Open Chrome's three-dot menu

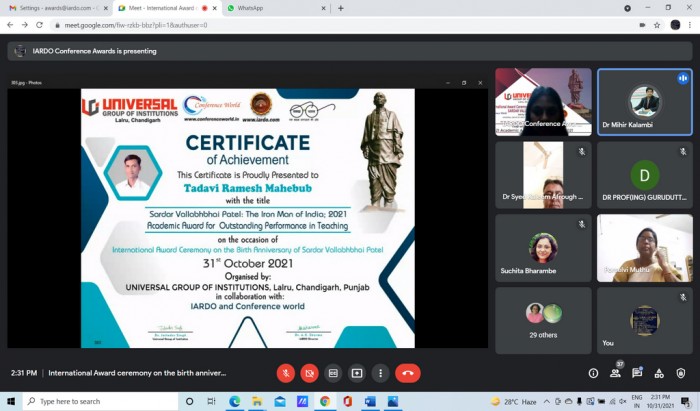pyautogui.click(x=689, y=25)
